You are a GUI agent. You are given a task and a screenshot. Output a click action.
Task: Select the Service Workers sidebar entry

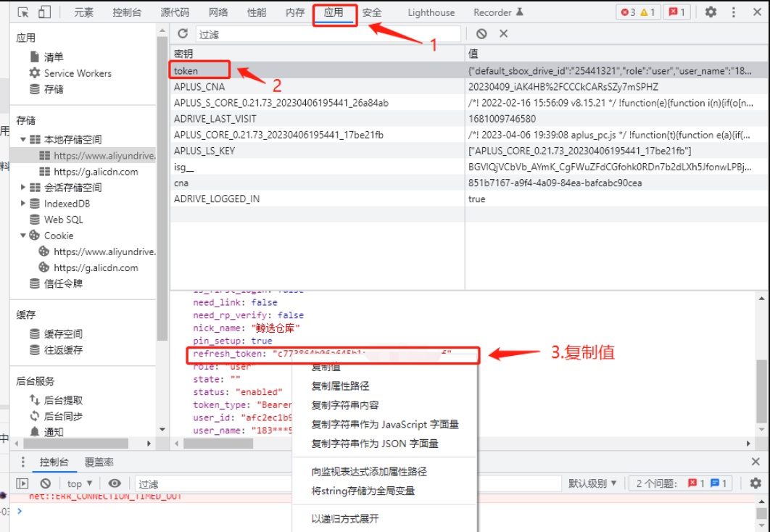tap(75, 73)
